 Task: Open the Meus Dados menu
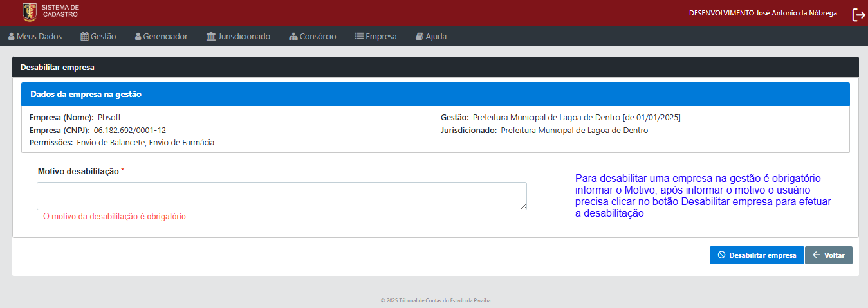(35, 36)
